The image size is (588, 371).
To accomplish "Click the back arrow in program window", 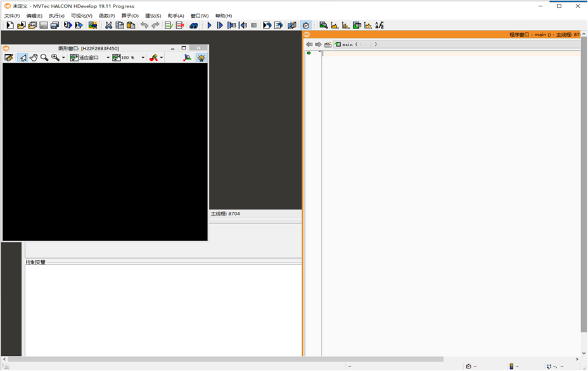I will point(309,44).
